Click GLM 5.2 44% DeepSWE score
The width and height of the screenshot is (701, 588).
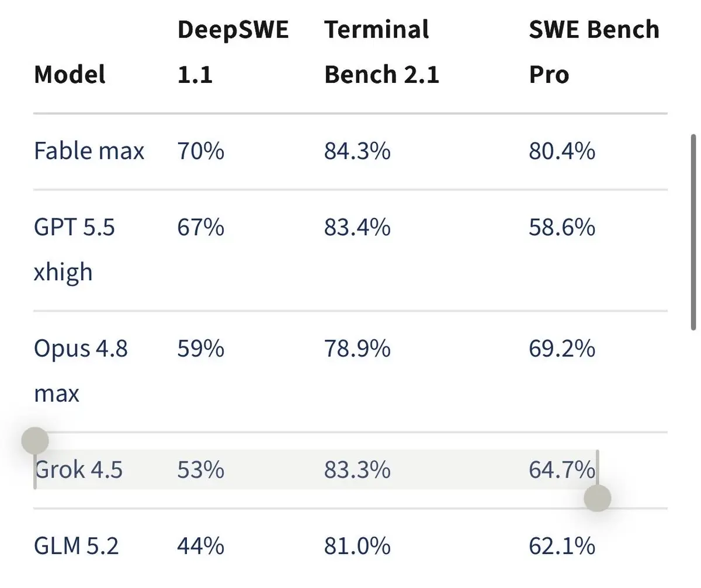point(200,546)
